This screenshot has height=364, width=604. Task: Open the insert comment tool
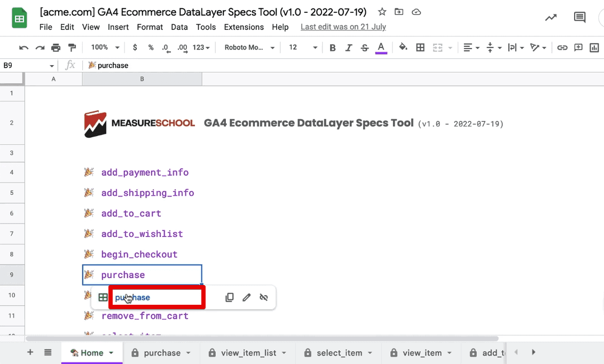click(578, 48)
